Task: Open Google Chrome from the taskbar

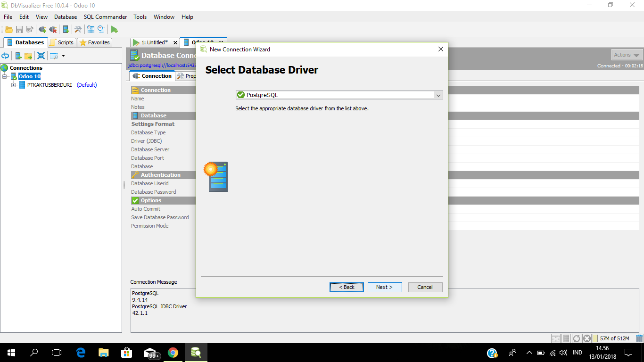Action: (173, 353)
